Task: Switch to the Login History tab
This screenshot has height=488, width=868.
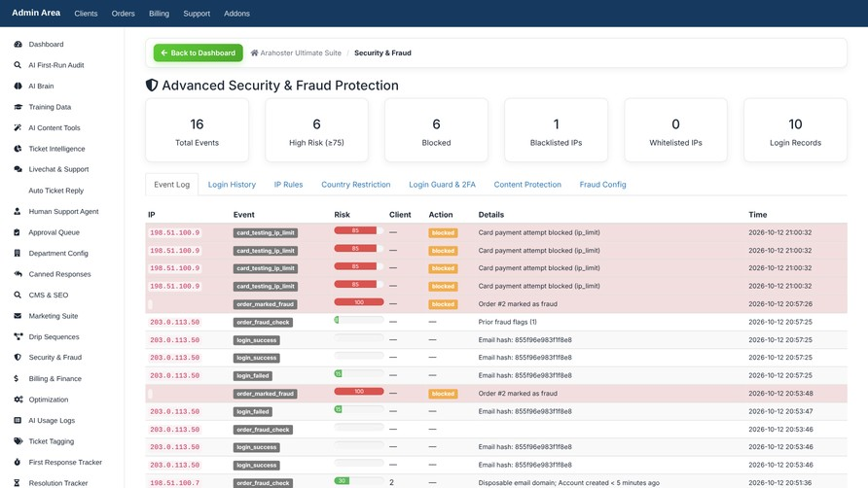Action: (232, 185)
